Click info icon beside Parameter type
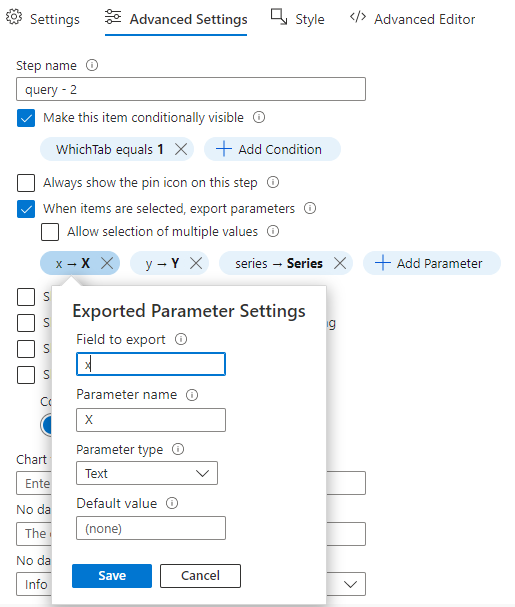Viewport: 515px width, 607px height. click(178, 449)
